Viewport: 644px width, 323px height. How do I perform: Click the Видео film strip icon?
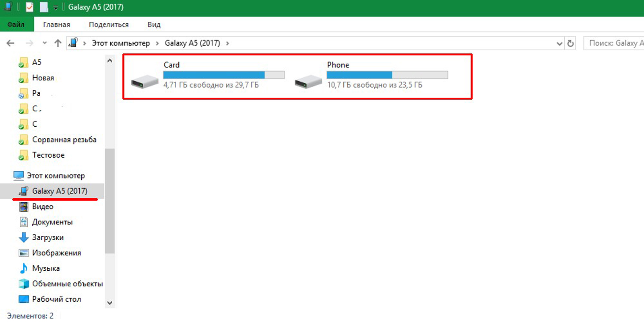click(24, 206)
